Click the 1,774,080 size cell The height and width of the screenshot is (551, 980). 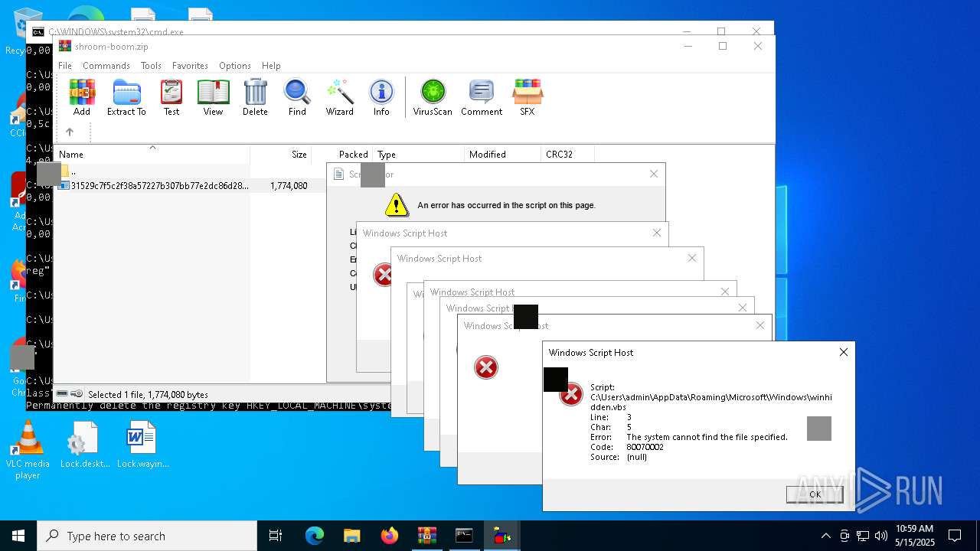click(x=289, y=186)
